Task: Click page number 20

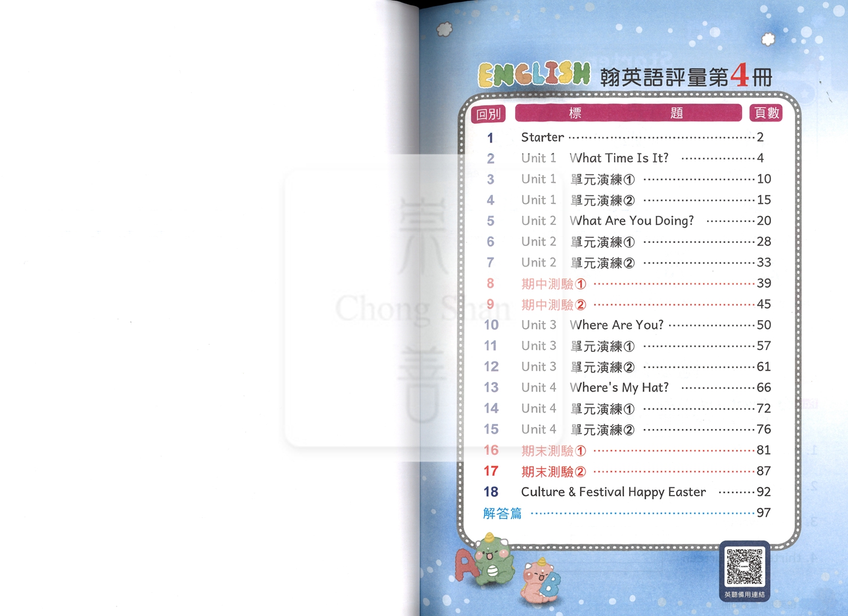Action: point(764,221)
